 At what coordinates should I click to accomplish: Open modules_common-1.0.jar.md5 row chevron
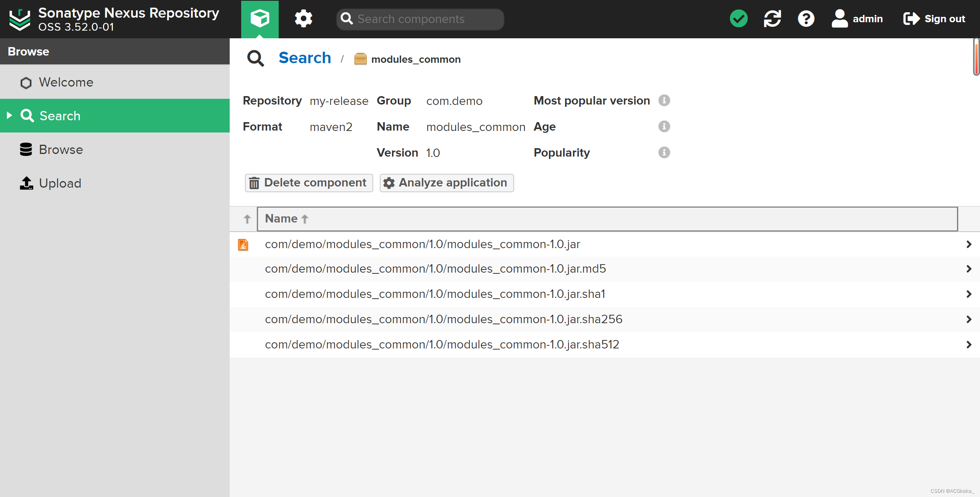point(969,269)
